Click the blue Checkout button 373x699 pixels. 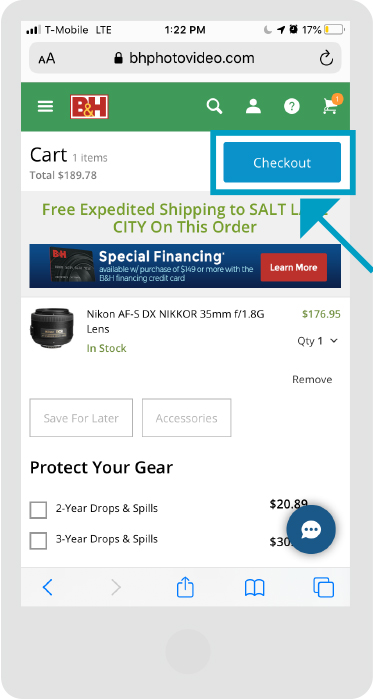[x=282, y=162]
